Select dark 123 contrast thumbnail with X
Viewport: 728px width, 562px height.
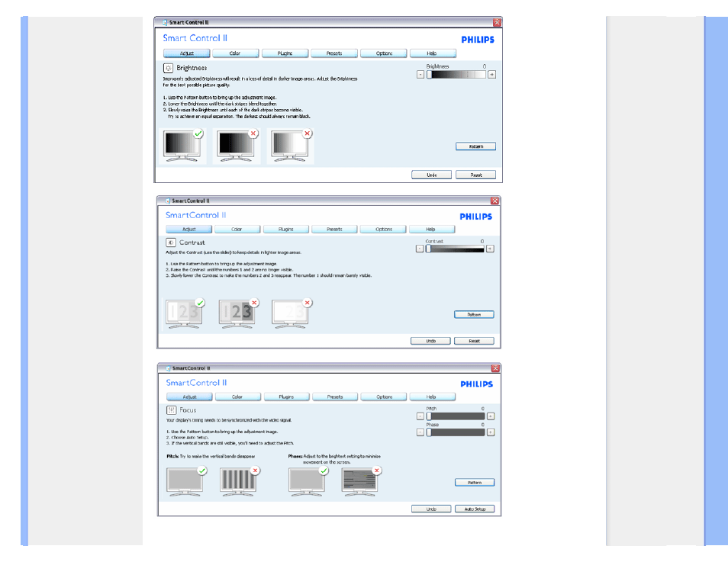tap(238, 314)
